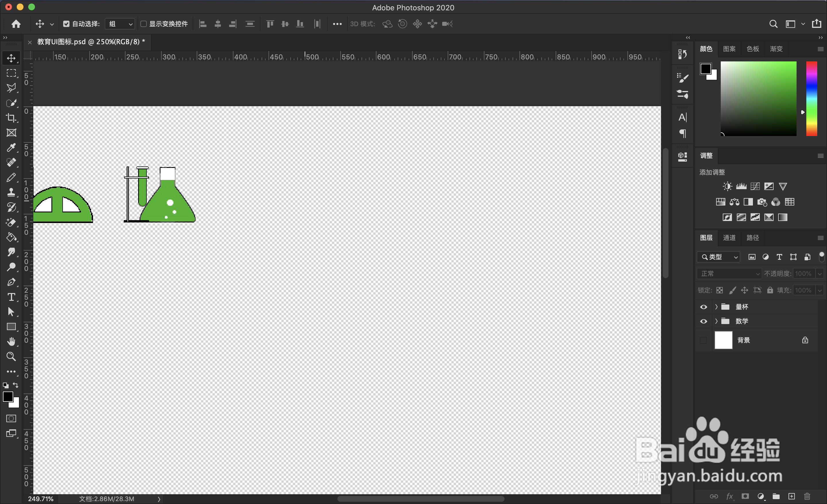Screen dimensions: 827x504
Task: Switch to the 色板 tab
Action: (753, 49)
